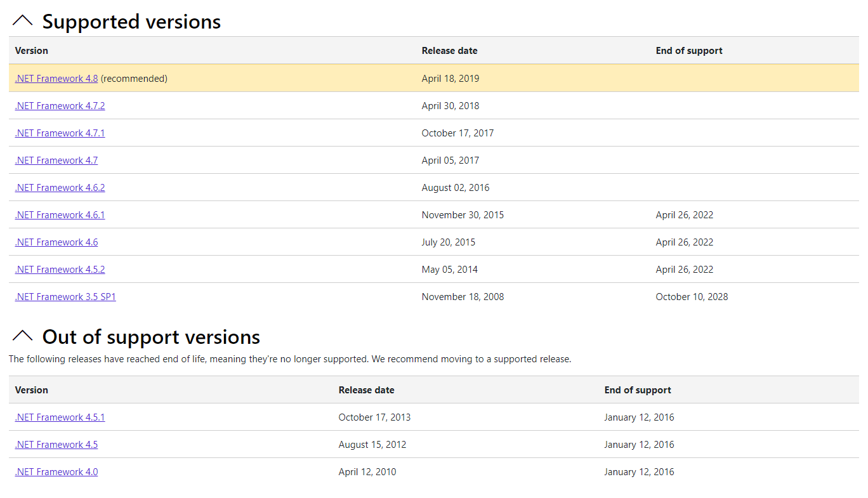
Task: Collapse the Supported versions section chevron
Action: [22, 21]
